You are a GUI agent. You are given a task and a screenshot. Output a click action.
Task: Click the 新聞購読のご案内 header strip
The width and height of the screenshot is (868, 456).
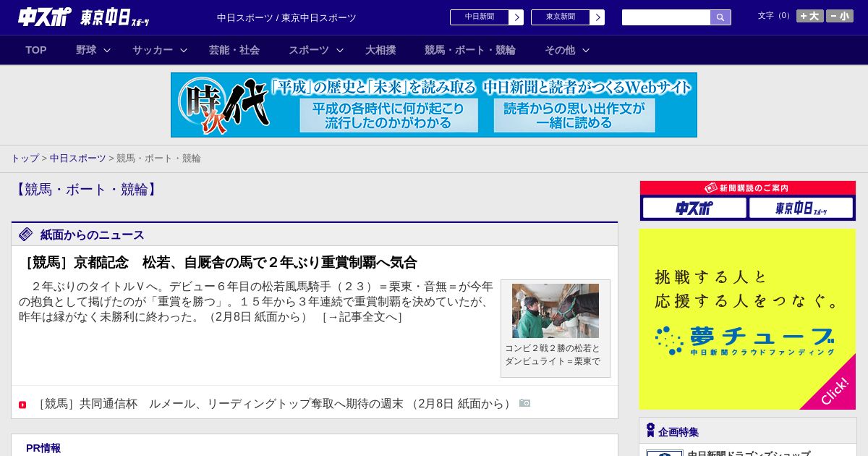click(748, 188)
